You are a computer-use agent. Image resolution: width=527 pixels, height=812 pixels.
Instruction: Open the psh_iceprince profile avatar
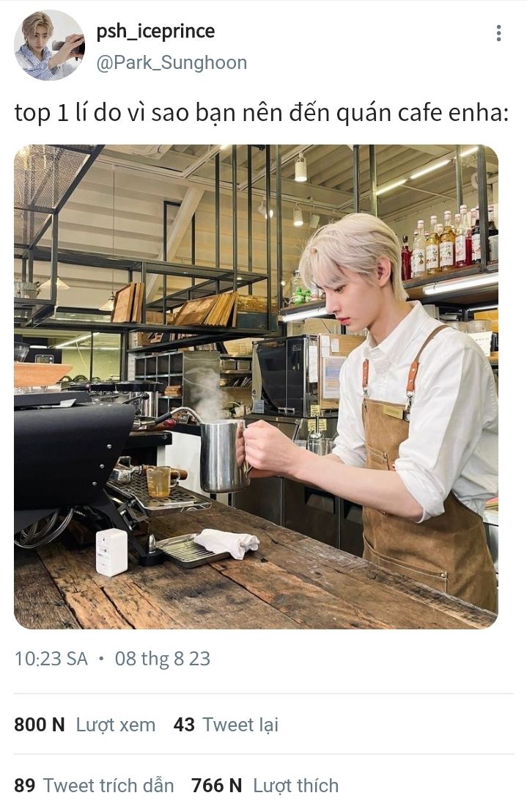[x=49, y=45]
